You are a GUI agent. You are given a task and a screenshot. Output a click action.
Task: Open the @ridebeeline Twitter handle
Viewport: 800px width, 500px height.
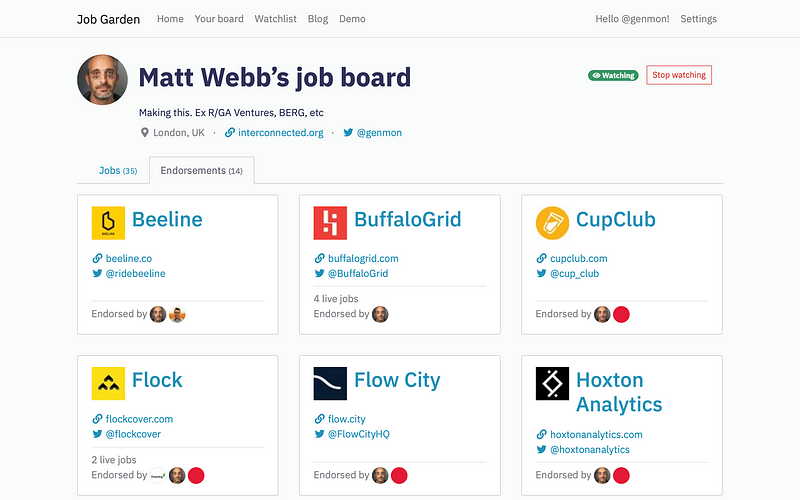[135, 273]
